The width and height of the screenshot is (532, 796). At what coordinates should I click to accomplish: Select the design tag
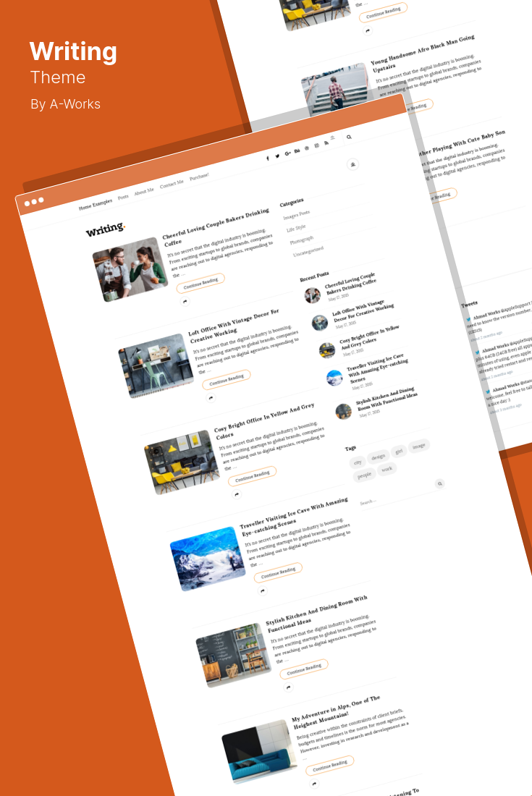378,457
